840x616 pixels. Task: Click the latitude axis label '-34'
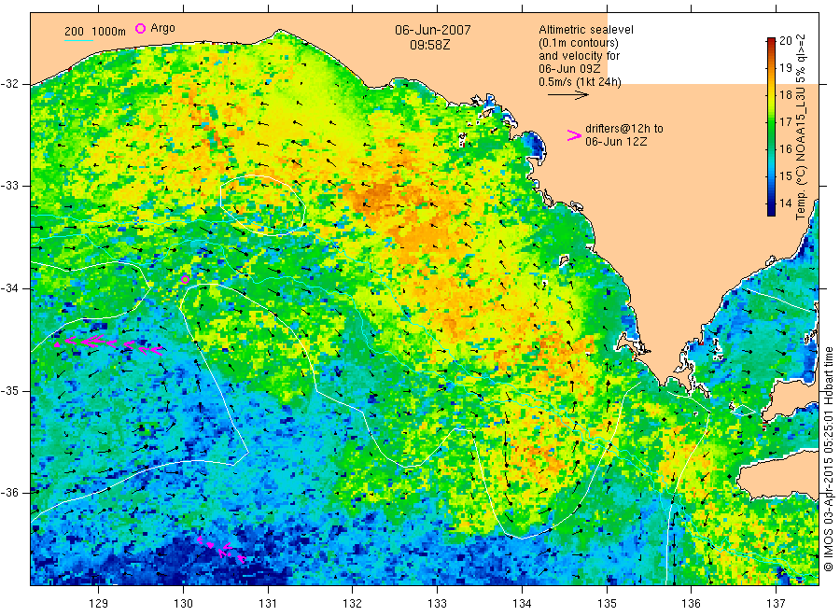9,288
